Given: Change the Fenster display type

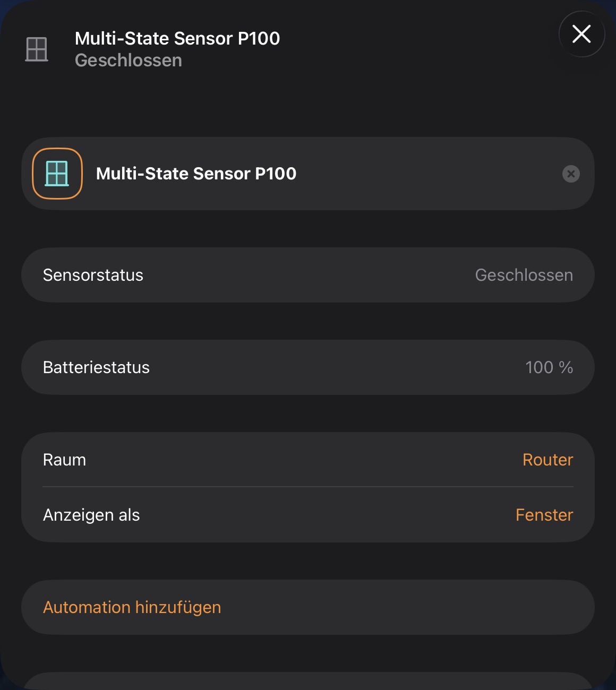Looking at the screenshot, I should click(544, 515).
